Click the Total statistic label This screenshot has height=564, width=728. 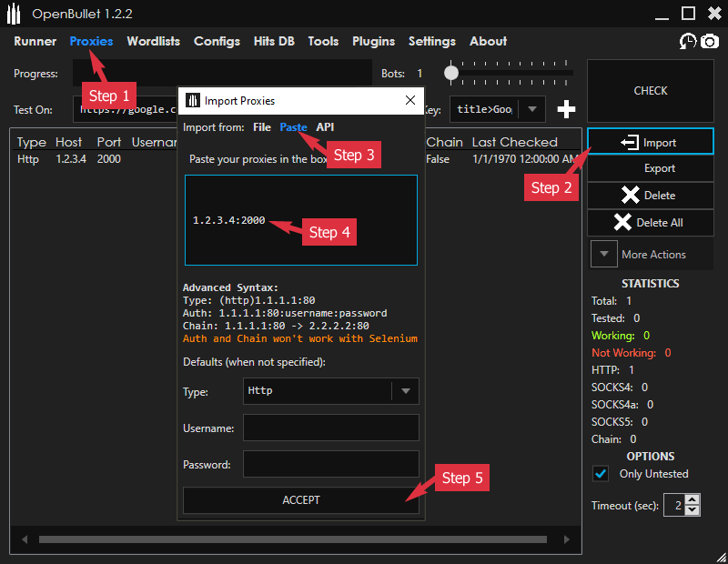(x=604, y=301)
